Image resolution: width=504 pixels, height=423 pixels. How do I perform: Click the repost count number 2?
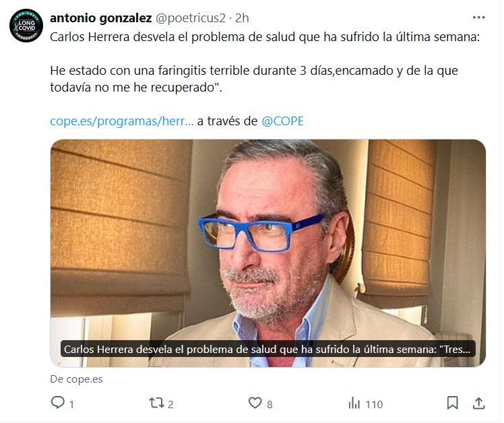tap(170, 404)
